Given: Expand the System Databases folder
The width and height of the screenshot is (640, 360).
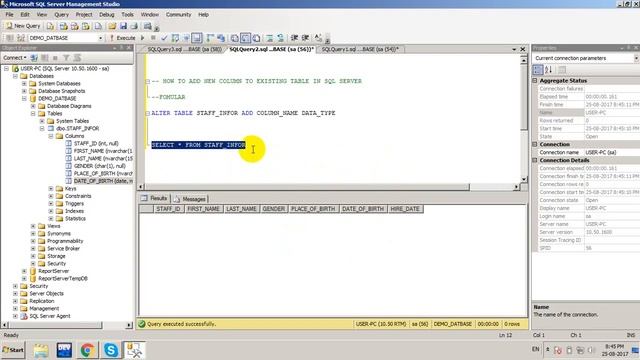Looking at the screenshot, I should click(x=24, y=84).
